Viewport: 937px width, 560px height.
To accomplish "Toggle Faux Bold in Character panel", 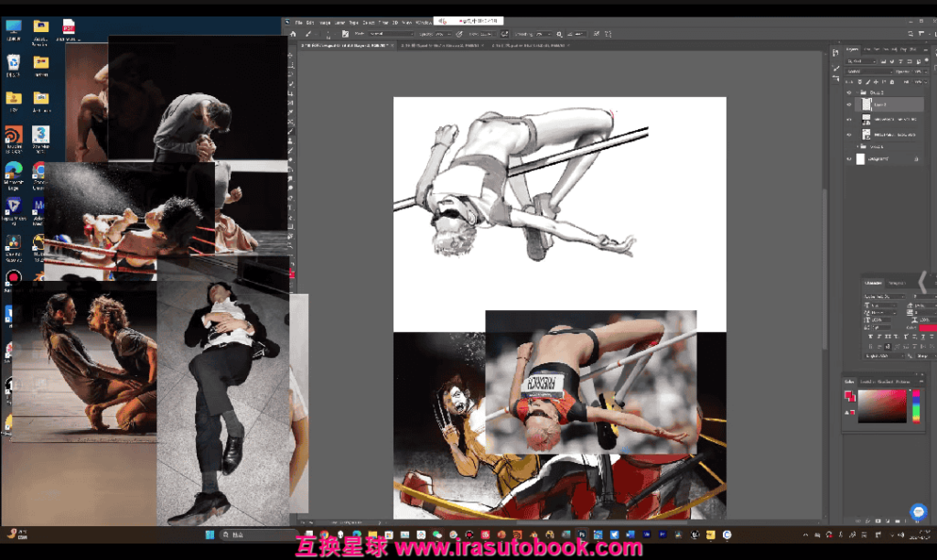I will point(871,337).
